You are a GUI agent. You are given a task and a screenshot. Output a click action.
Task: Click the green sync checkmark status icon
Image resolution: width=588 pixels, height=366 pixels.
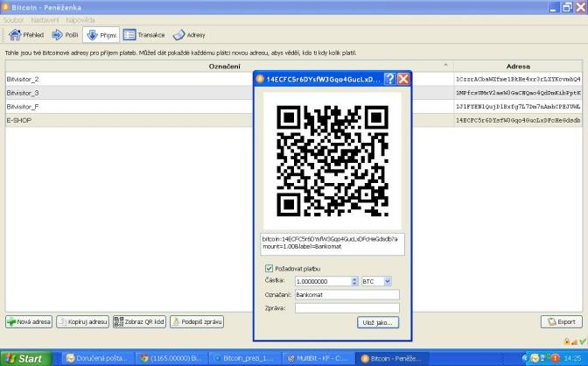582,341
